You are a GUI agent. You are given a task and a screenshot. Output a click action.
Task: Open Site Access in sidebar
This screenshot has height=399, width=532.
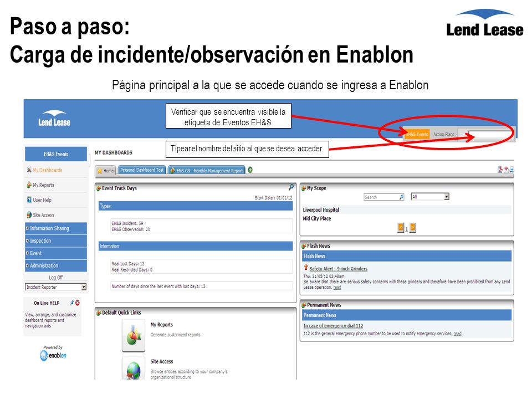(x=43, y=215)
